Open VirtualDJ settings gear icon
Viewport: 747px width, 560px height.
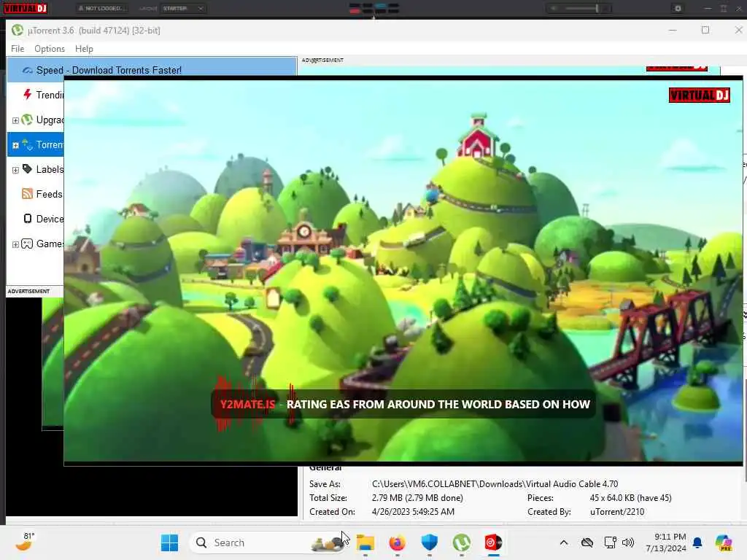(678, 8)
